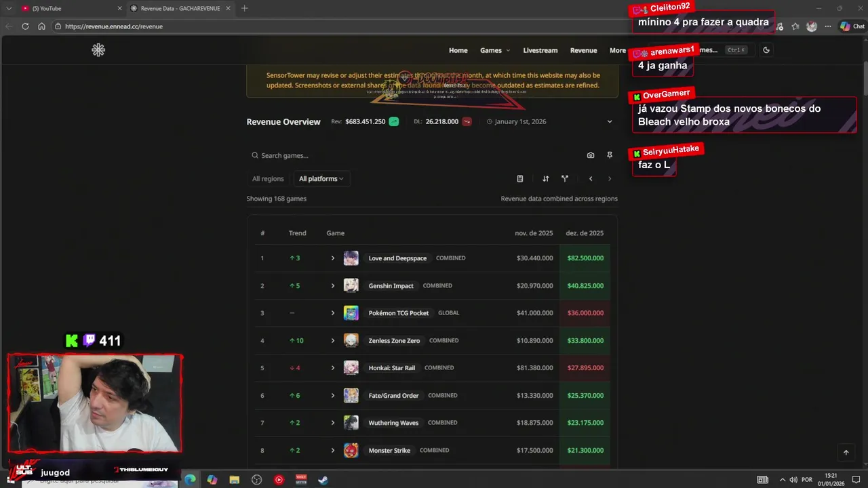Expand the Honkai: Star Rail row
This screenshot has width=868, height=488.
tap(333, 368)
